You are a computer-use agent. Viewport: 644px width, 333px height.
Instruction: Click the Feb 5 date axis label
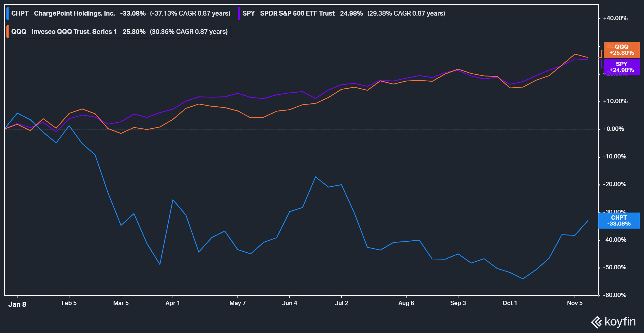coord(69,303)
